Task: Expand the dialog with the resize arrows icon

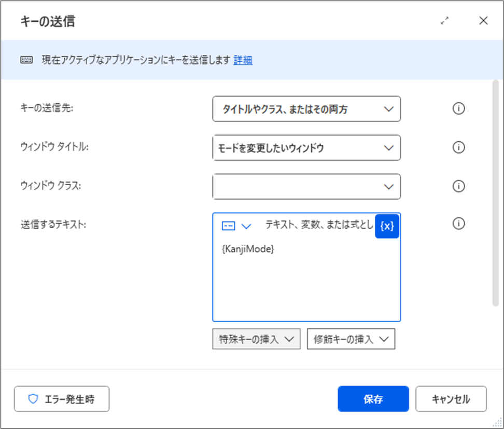Action: 444,21
